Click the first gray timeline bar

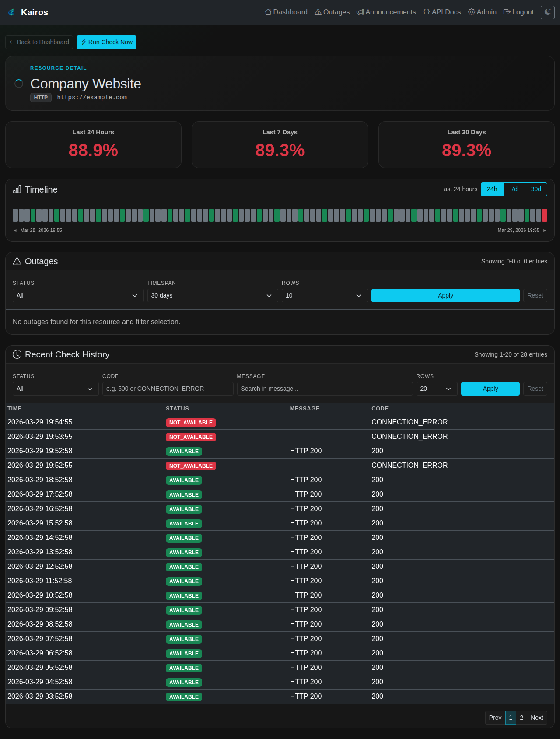[15, 215]
